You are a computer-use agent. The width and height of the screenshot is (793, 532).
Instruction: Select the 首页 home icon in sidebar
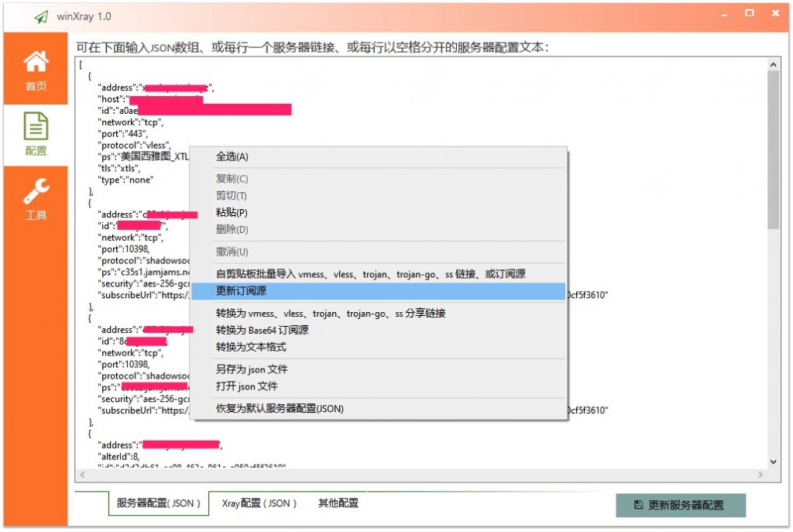coord(36,67)
